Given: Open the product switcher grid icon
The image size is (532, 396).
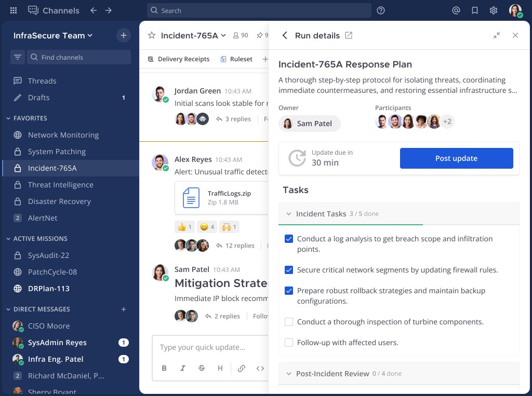Looking at the screenshot, I should coord(14,10).
